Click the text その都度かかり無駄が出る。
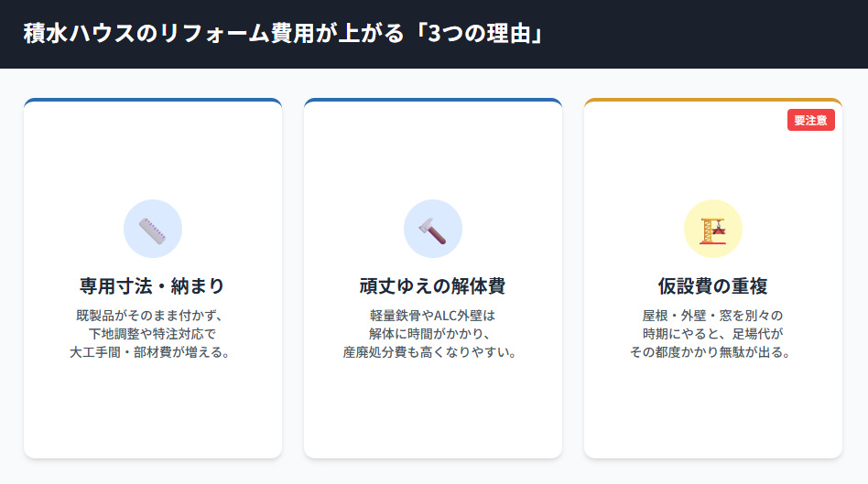 (x=712, y=352)
